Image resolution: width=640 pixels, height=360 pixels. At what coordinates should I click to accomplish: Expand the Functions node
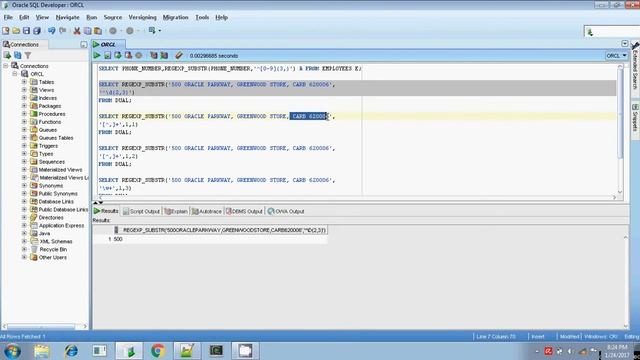click(x=24, y=122)
